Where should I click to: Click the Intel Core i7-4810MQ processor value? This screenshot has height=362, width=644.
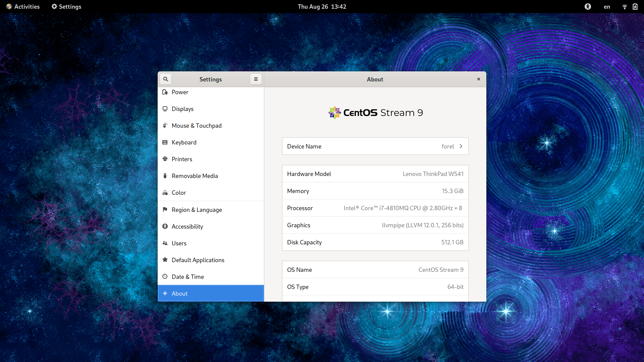(403, 208)
